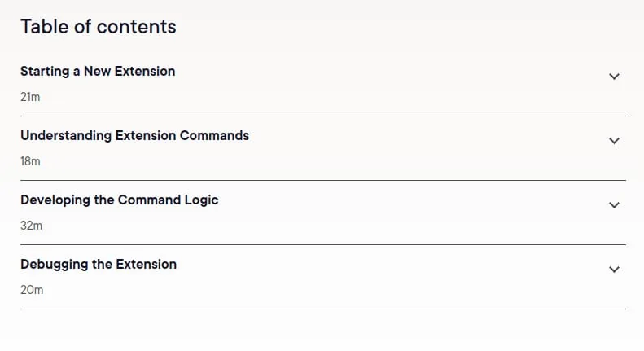Screen dimensions: 644x351
Task: Expand the Developing the Command Logic chevron
Action: point(614,205)
